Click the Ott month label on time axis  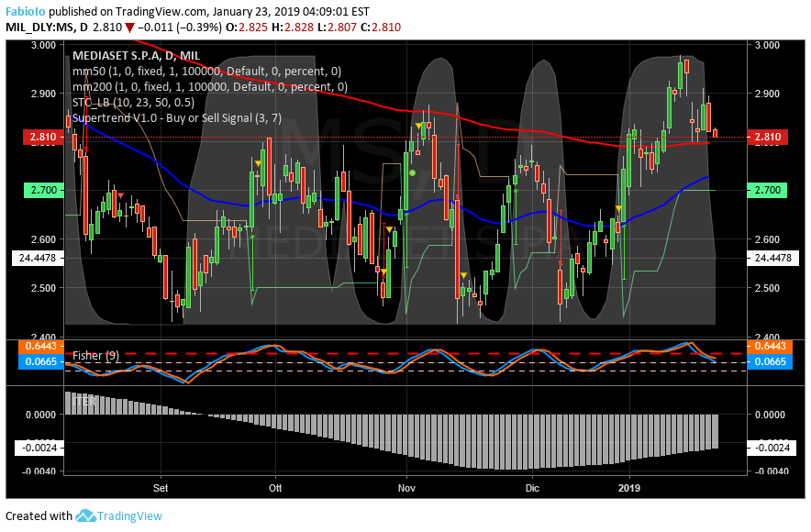(x=275, y=488)
